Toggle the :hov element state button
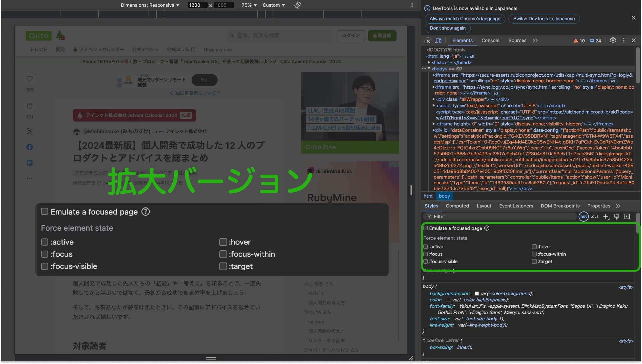The image size is (642, 364). pyautogui.click(x=583, y=216)
